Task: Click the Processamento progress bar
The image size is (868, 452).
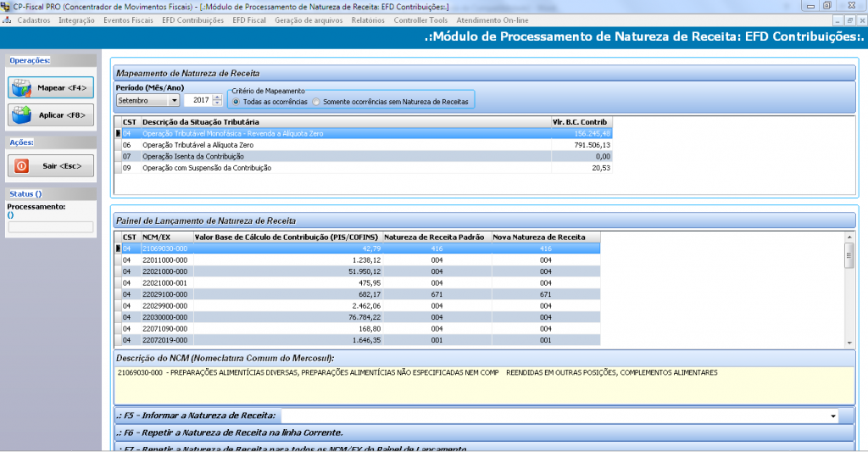Action: (x=50, y=227)
